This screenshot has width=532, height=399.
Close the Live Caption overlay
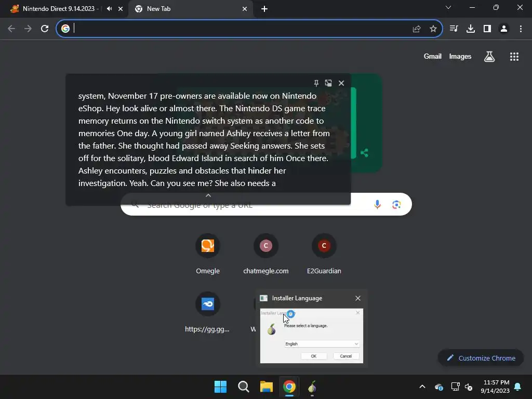tap(341, 83)
